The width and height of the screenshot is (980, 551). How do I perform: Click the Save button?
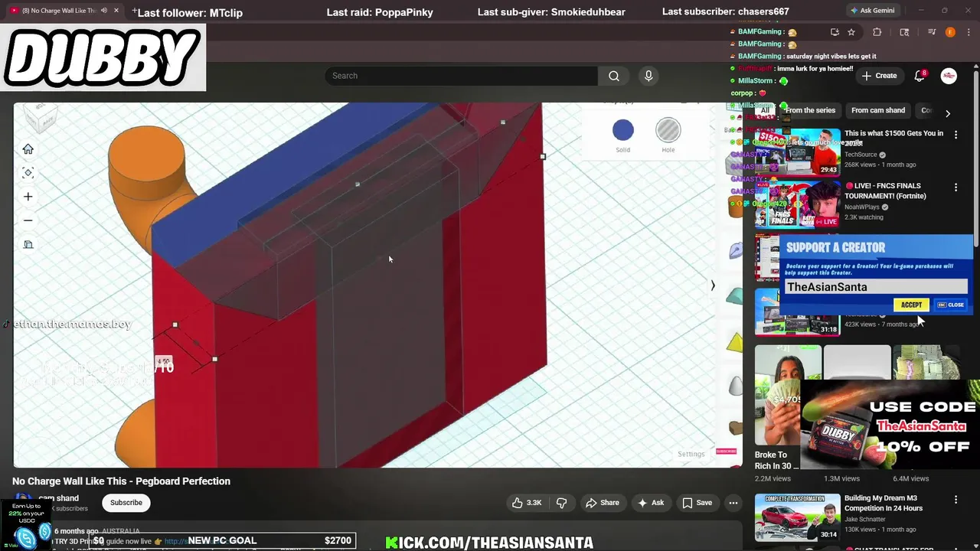coord(697,503)
